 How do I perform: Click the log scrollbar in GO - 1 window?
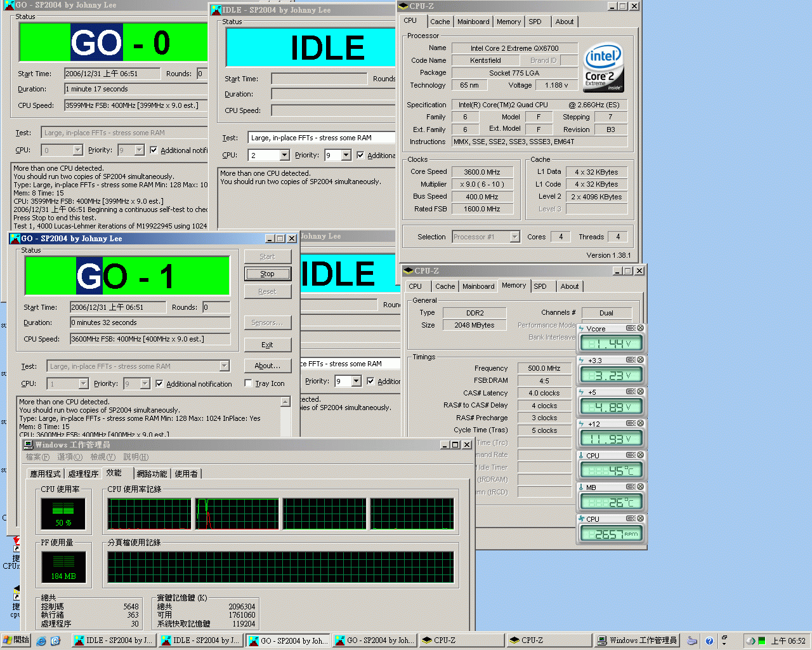tap(285, 418)
